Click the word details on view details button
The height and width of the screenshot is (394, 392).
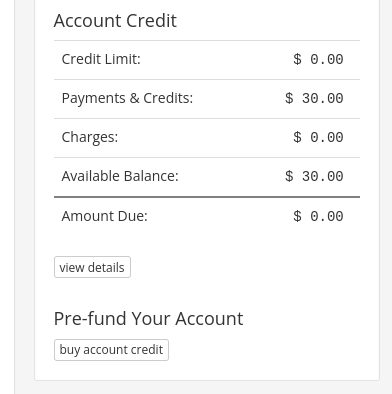click(x=106, y=267)
